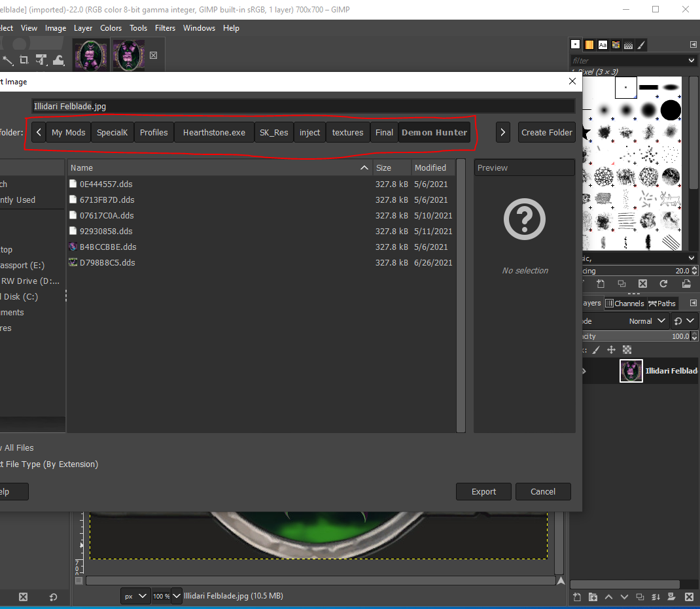Switch to the Channels tab

click(x=625, y=304)
